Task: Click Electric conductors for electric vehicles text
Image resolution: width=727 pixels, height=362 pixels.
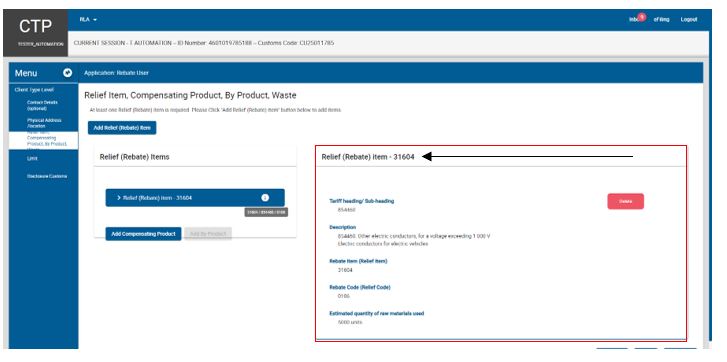Action: (x=383, y=244)
